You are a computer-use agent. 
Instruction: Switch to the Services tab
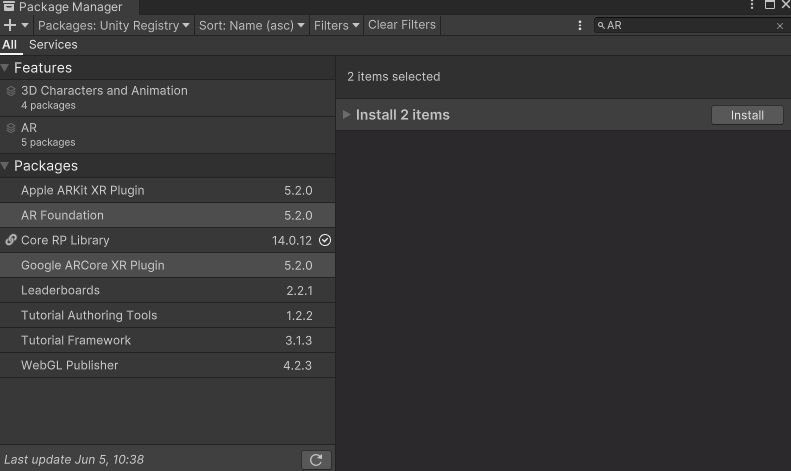53,45
